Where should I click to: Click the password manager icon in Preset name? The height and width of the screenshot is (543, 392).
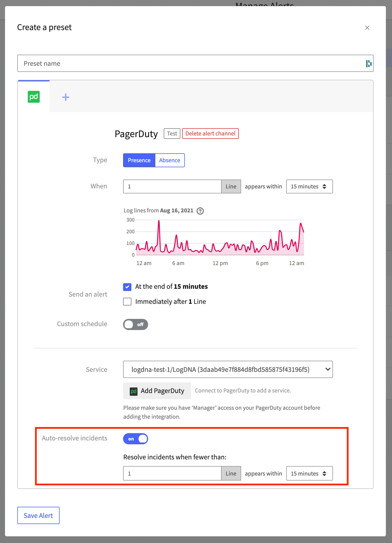(x=369, y=64)
